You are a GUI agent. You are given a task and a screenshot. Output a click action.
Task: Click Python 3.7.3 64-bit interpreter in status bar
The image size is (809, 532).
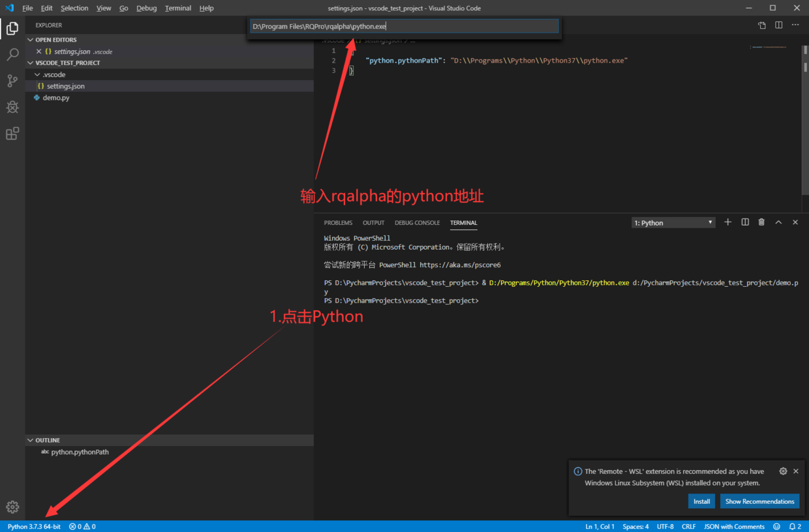[x=34, y=526]
